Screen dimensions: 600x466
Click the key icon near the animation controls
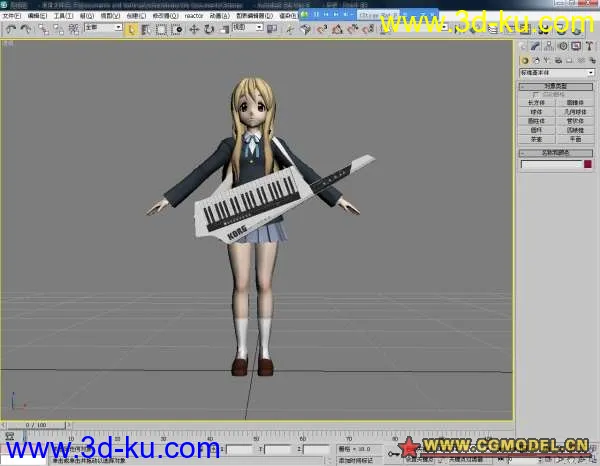393,454
